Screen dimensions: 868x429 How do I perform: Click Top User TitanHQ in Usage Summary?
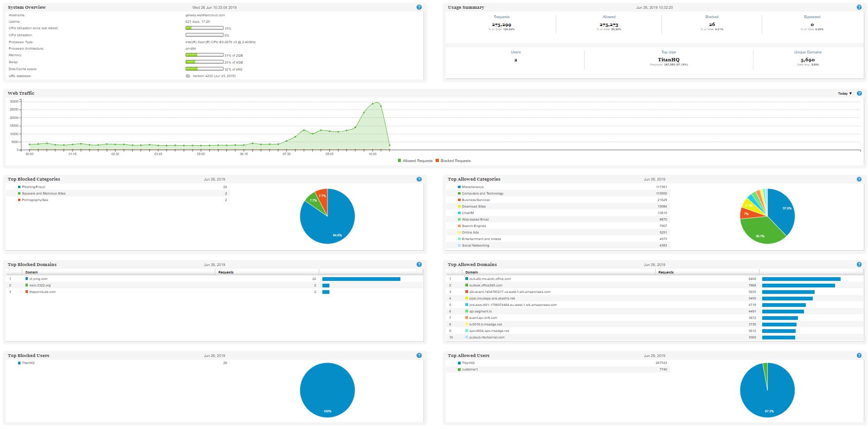669,60
